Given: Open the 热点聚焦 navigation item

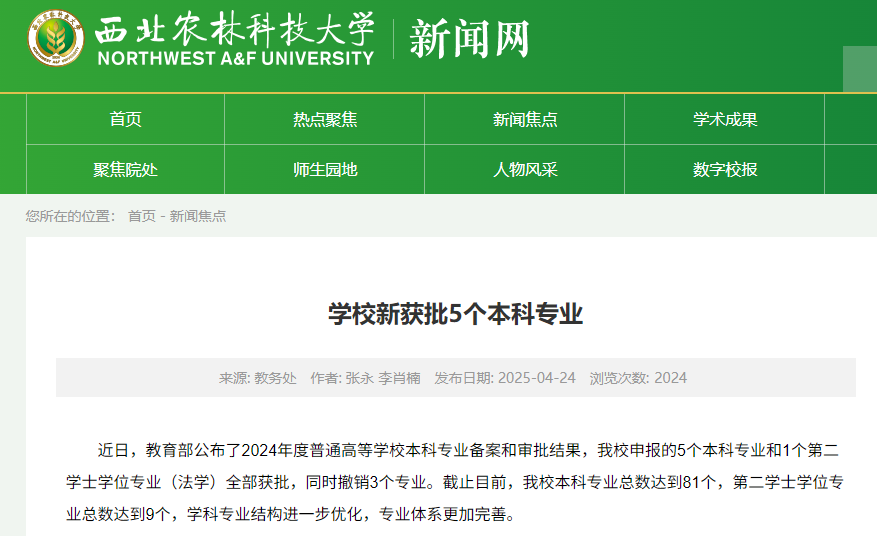Looking at the screenshot, I should click(325, 119).
